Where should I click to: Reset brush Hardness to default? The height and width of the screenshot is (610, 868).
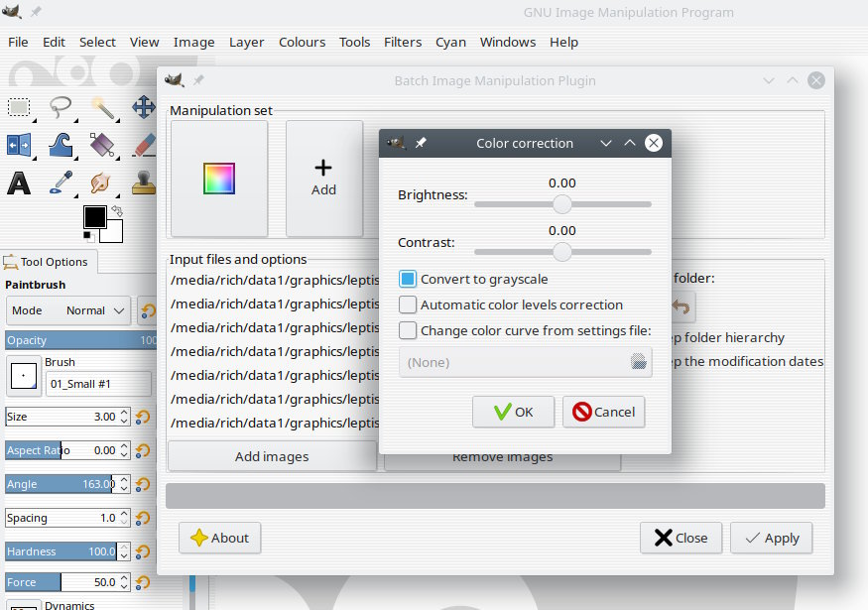(x=143, y=551)
